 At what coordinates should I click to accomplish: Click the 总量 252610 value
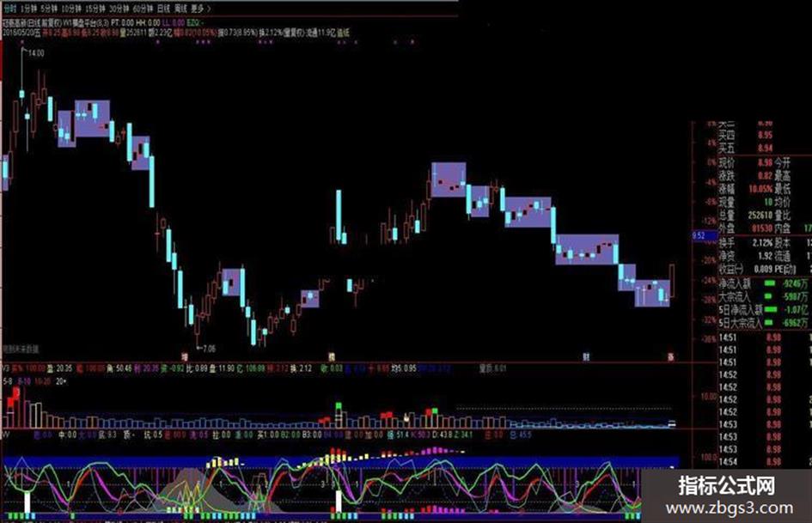tap(760, 215)
